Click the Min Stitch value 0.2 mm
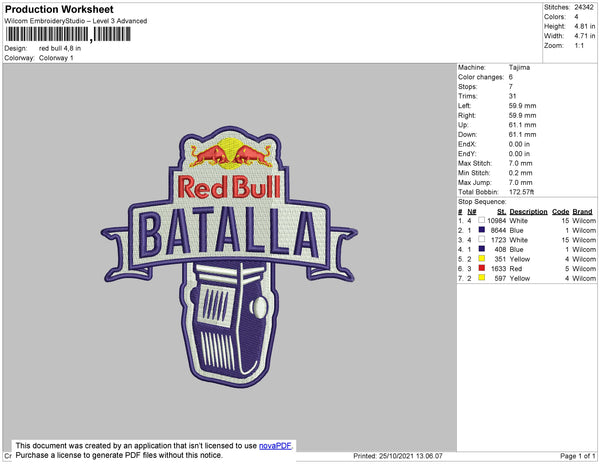Screen dimensions: 600x464 tap(520, 173)
